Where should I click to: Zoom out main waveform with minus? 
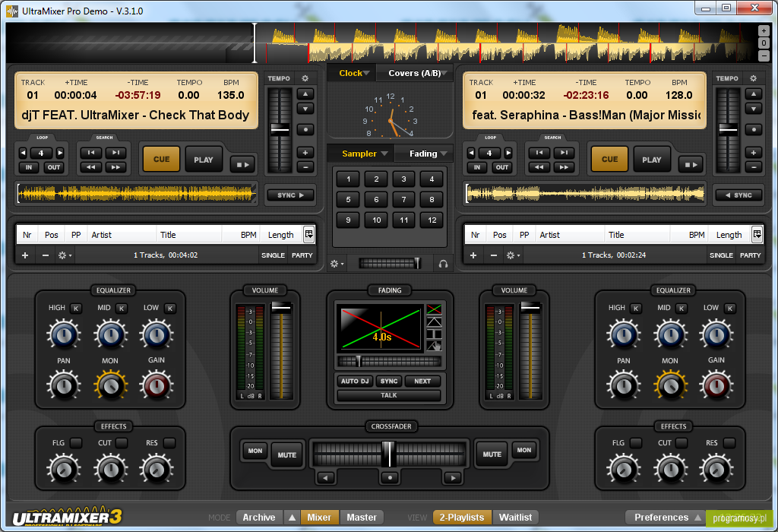(x=764, y=55)
